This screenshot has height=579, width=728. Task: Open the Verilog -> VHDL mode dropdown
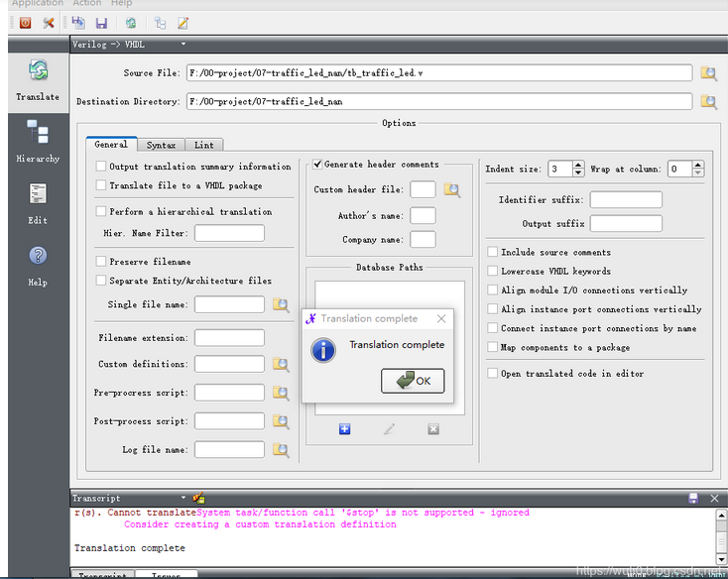(x=183, y=44)
